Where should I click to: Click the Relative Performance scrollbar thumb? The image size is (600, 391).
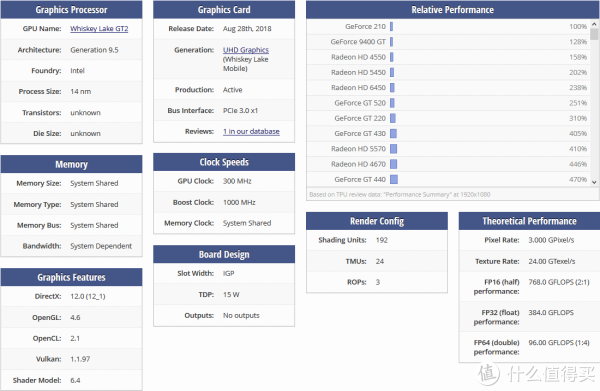pos(594,34)
